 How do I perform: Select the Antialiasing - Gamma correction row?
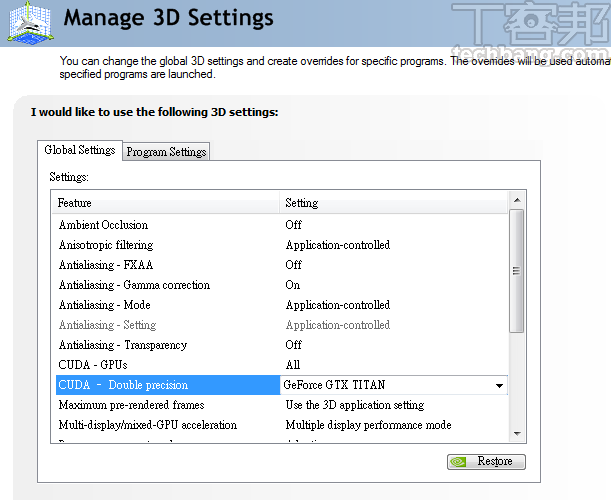pos(280,285)
